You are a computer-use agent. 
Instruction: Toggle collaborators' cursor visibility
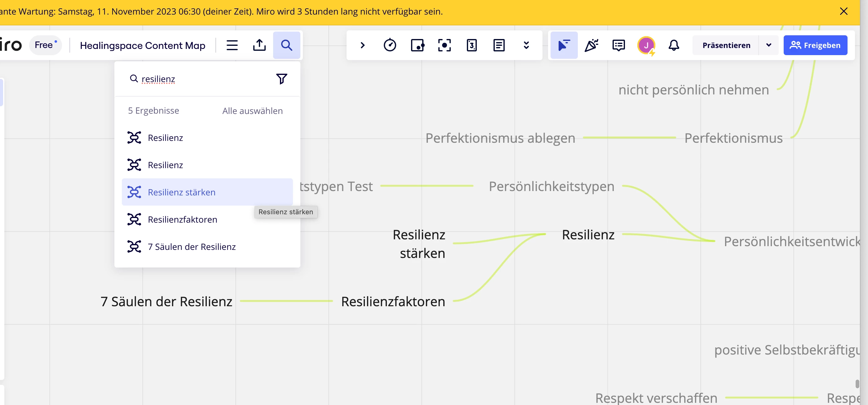(564, 45)
